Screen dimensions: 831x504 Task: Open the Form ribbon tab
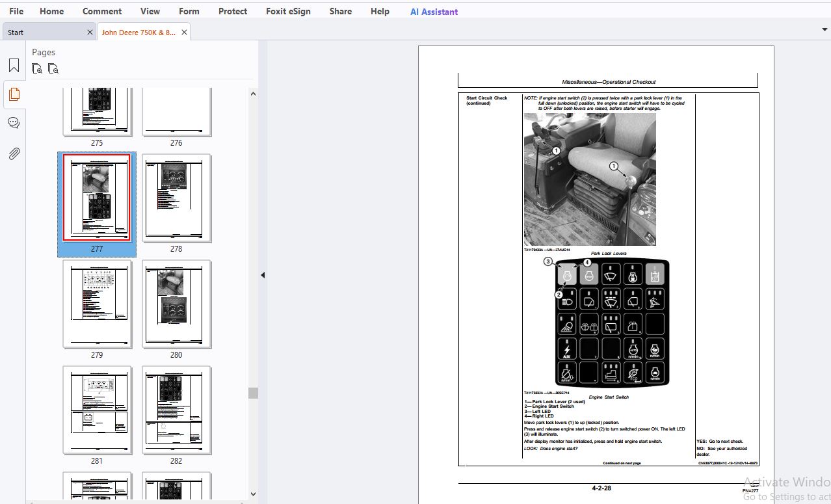pos(189,11)
